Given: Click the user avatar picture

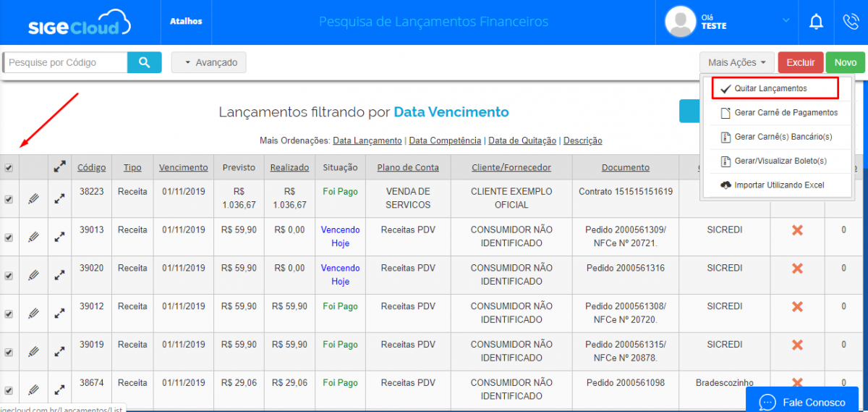Looking at the screenshot, I should click(x=679, y=22).
